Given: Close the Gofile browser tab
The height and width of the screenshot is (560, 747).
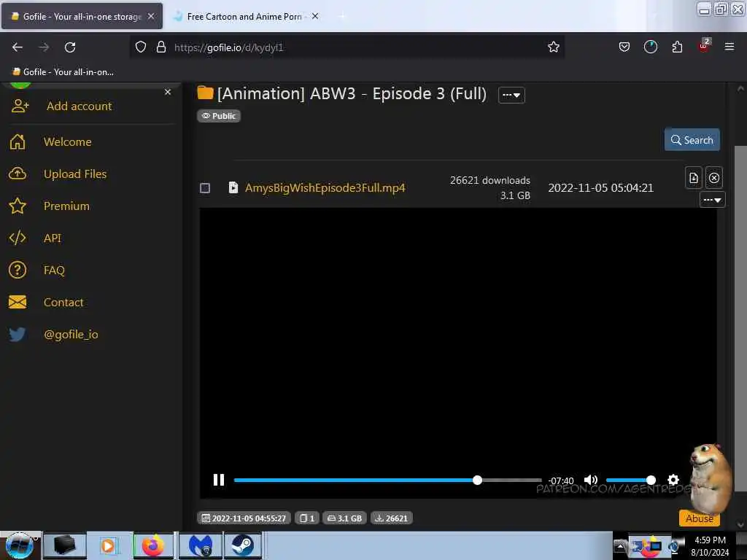Looking at the screenshot, I should tap(151, 16).
